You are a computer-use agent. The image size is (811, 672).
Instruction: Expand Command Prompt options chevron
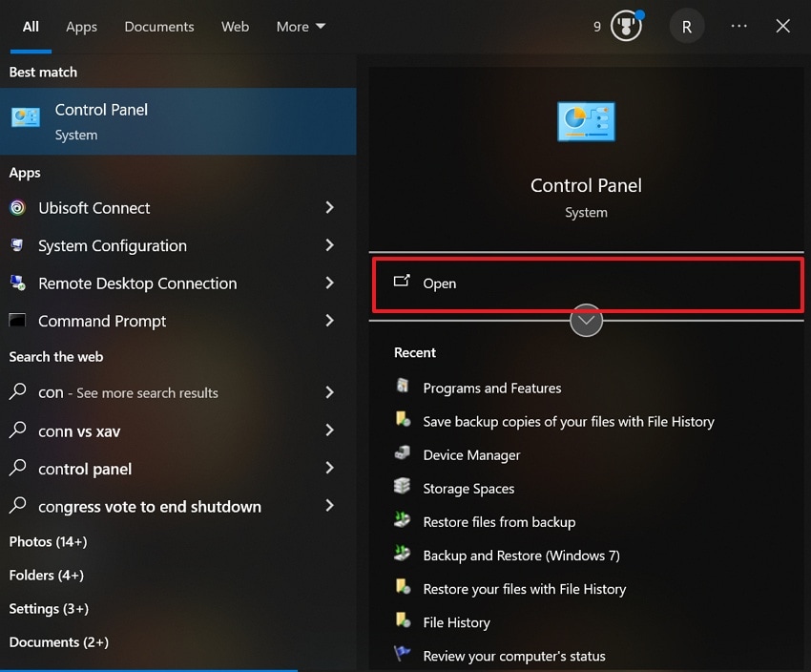click(329, 321)
